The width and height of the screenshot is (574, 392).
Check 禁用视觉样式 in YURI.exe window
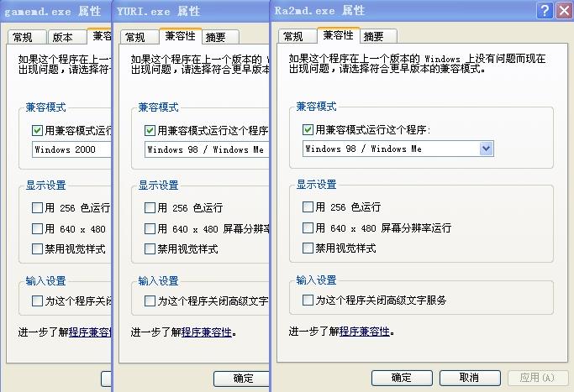(150, 248)
